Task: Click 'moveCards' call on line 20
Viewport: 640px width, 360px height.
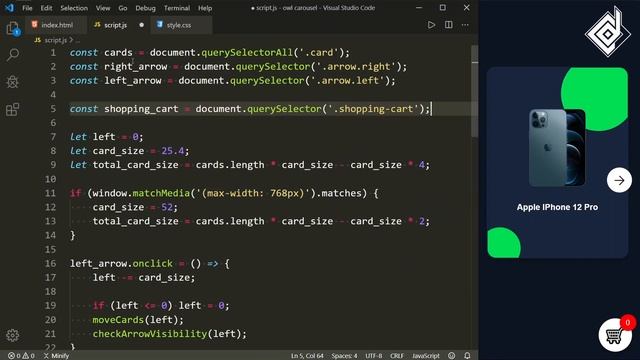Action: tap(118, 320)
